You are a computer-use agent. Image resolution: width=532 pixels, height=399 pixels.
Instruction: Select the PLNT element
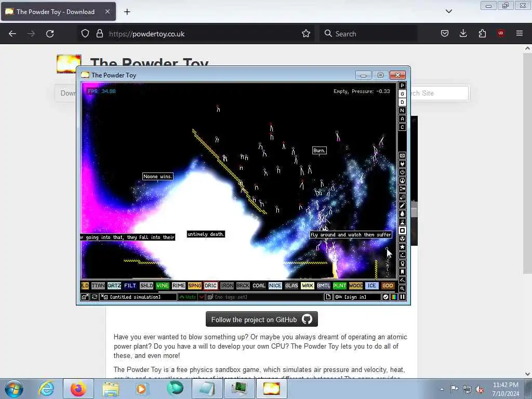pyautogui.click(x=339, y=286)
